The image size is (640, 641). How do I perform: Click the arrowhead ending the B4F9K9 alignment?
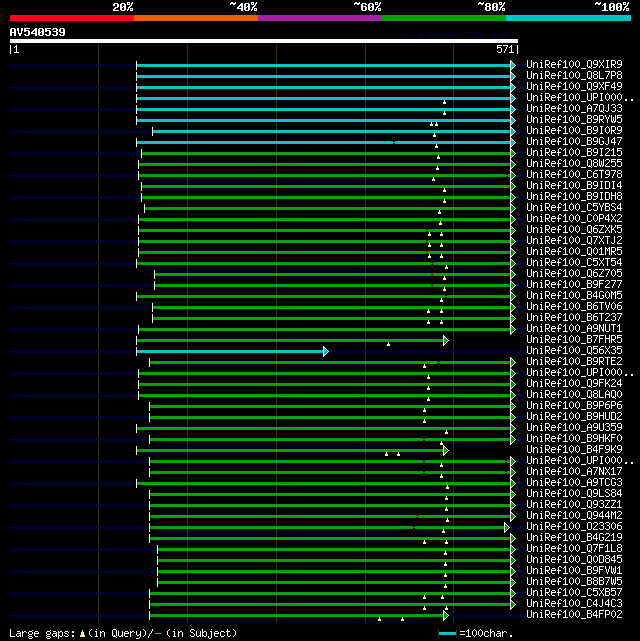click(446, 450)
